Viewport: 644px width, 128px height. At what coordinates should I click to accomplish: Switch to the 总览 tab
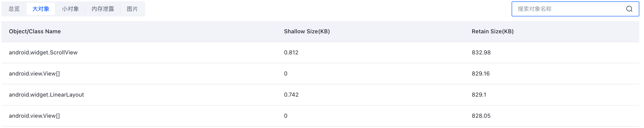coord(14,9)
